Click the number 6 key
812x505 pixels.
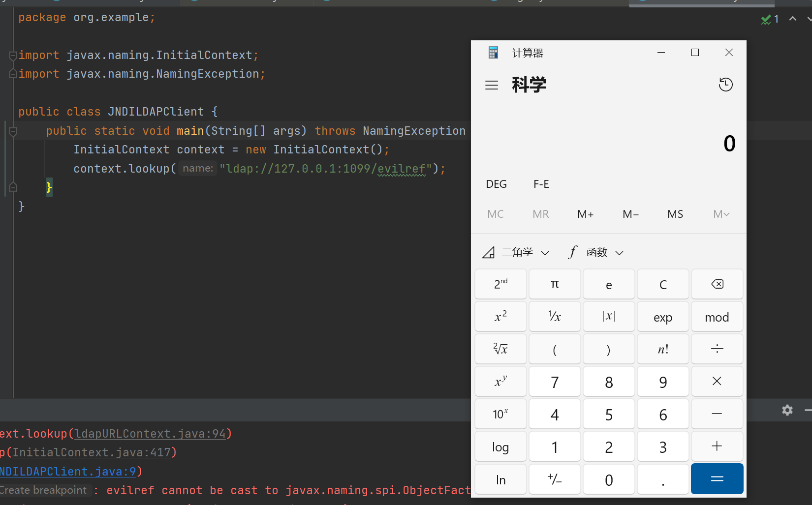pos(663,414)
